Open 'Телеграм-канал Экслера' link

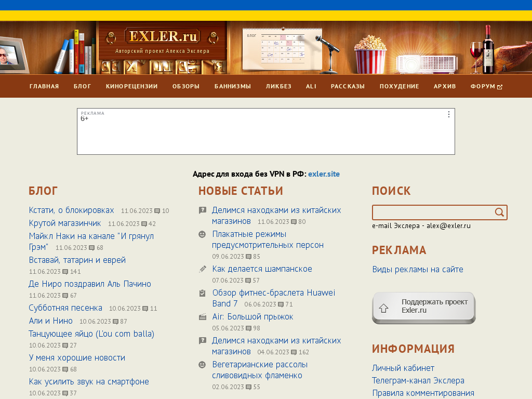(418, 381)
